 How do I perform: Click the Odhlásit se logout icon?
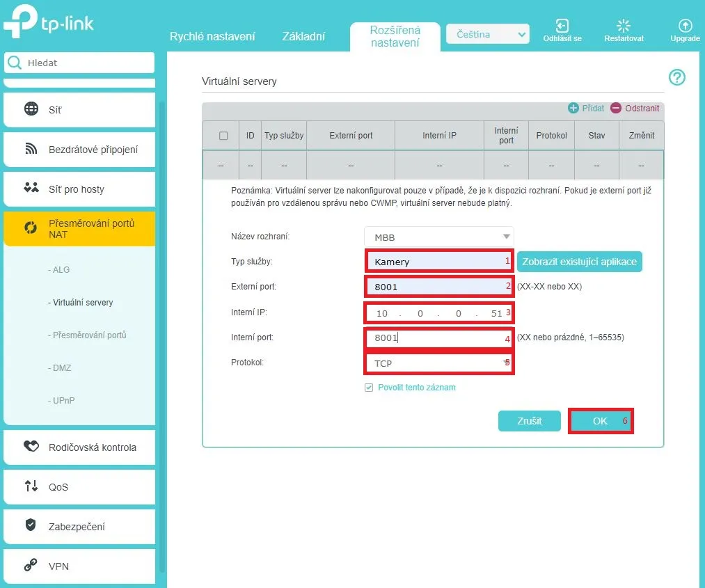coord(563,26)
